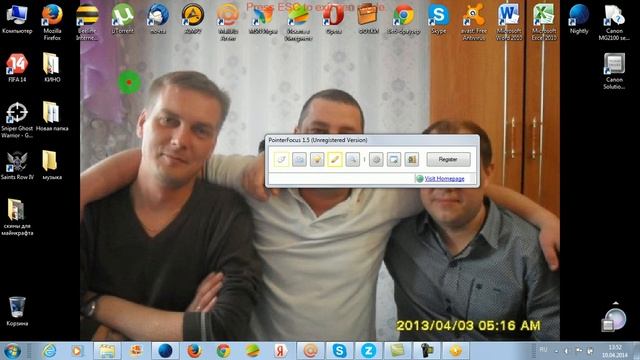The width and height of the screenshot is (640, 360).
Task: Toggle the highlight cursor tool in PointerFocus
Action: [282, 159]
